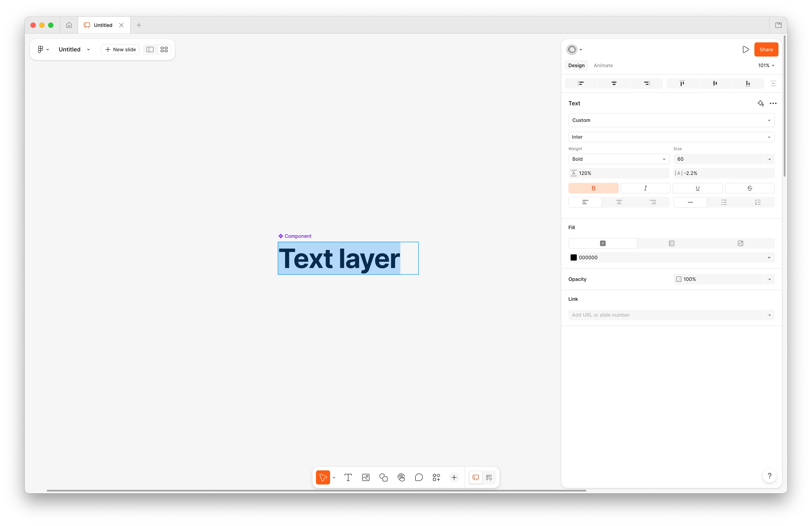Viewport: 812px width, 526px height.
Task: Click the New slide button
Action: coord(120,49)
